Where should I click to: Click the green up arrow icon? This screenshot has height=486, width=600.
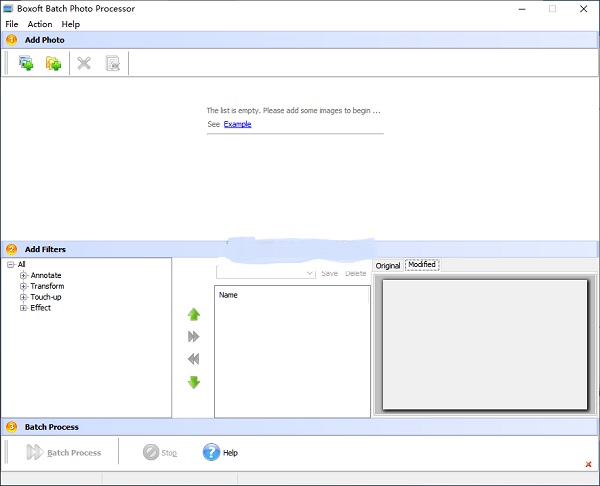pos(194,314)
